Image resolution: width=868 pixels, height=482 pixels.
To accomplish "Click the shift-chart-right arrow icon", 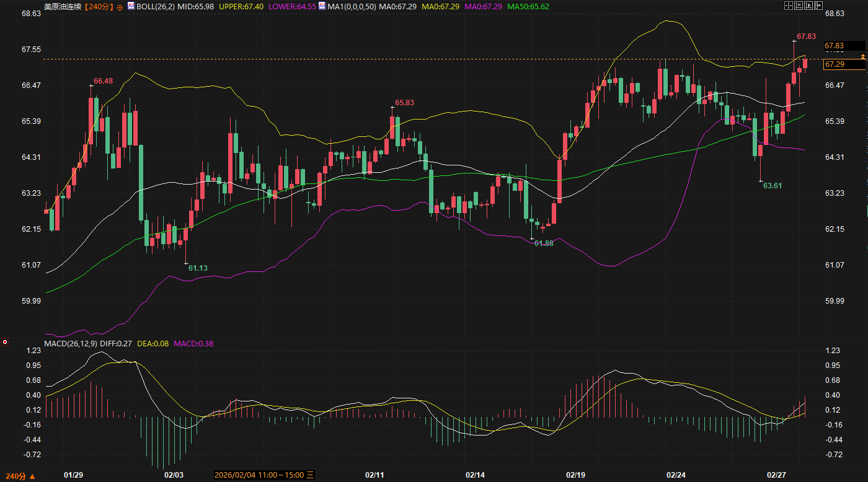I will (x=818, y=6).
